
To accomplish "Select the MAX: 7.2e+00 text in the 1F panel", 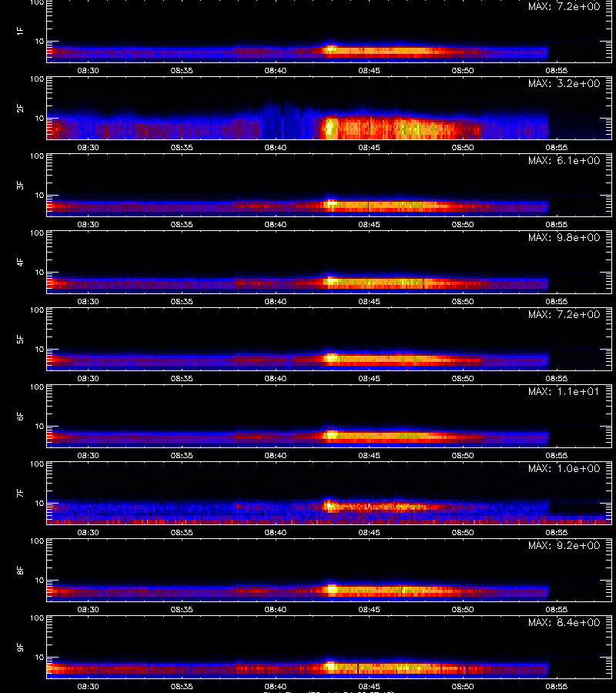I will [564, 7].
